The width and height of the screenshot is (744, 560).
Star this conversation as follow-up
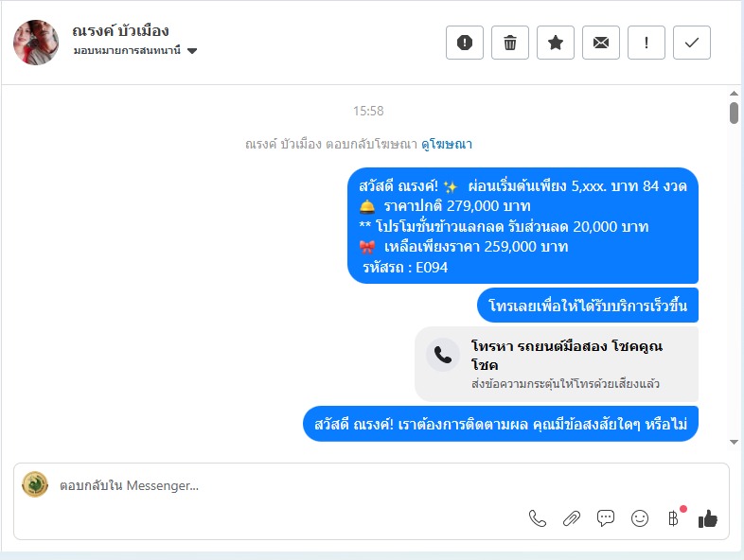pyautogui.click(x=556, y=43)
